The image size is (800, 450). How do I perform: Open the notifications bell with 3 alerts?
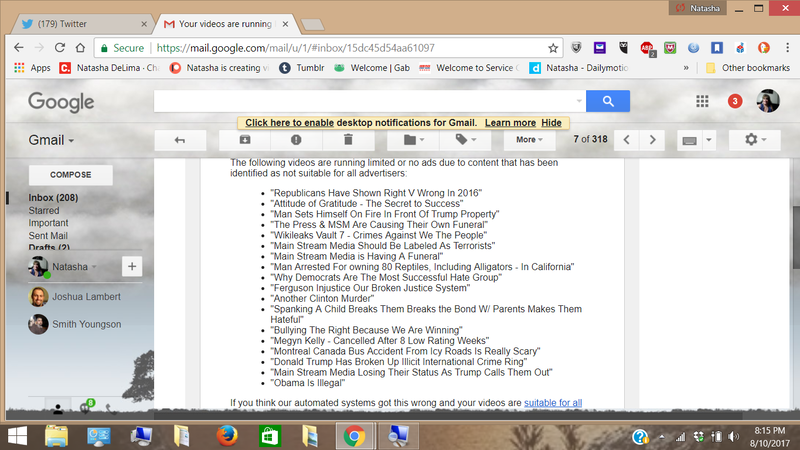click(x=735, y=101)
